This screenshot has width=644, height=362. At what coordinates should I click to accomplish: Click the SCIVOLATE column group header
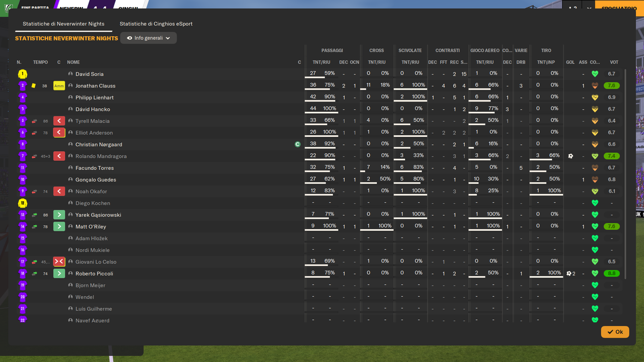tap(410, 50)
